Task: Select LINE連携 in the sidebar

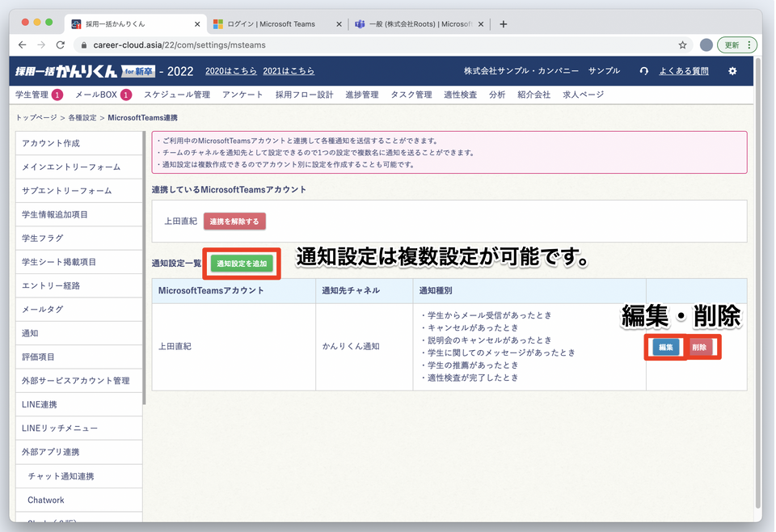Action: pyautogui.click(x=40, y=404)
